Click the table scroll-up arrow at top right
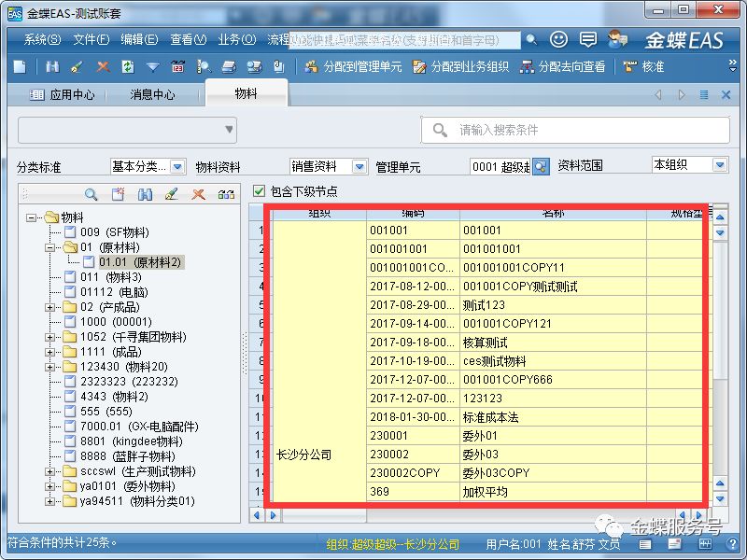Image resolution: width=747 pixels, height=560 pixels. pyautogui.click(x=720, y=217)
